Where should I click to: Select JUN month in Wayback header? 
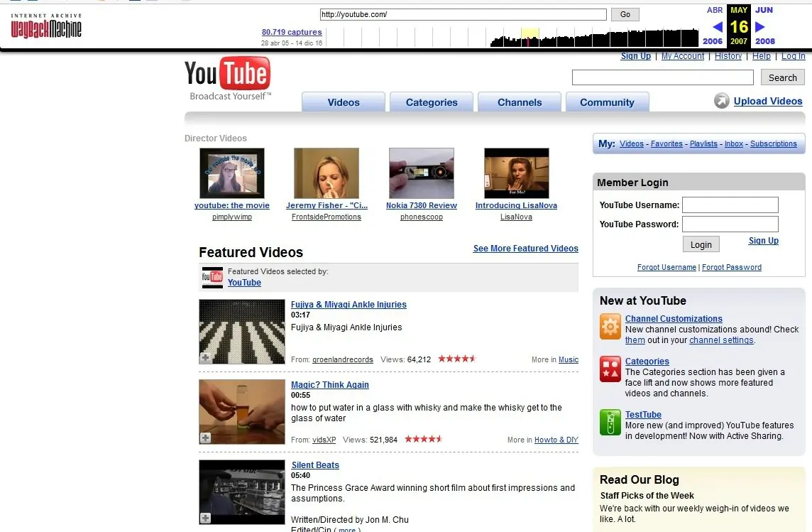pos(764,10)
